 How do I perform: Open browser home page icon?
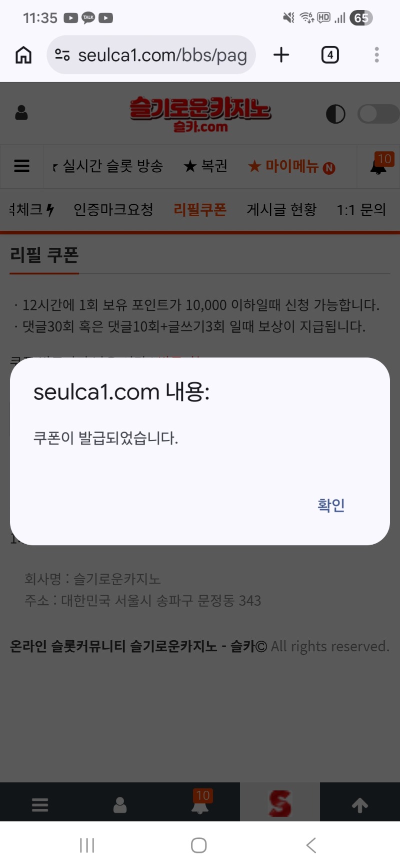tap(23, 55)
